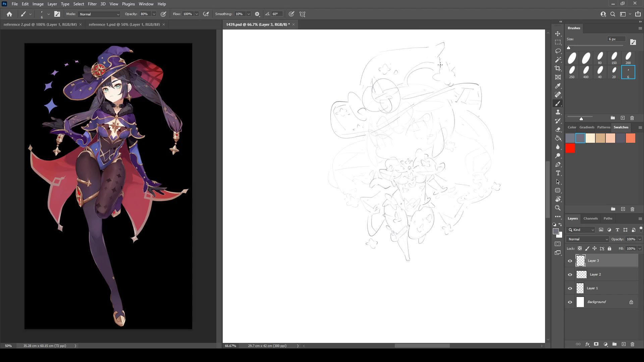Open the Smoothing options gear
Image resolution: width=644 pixels, height=362 pixels.
point(257,14)
